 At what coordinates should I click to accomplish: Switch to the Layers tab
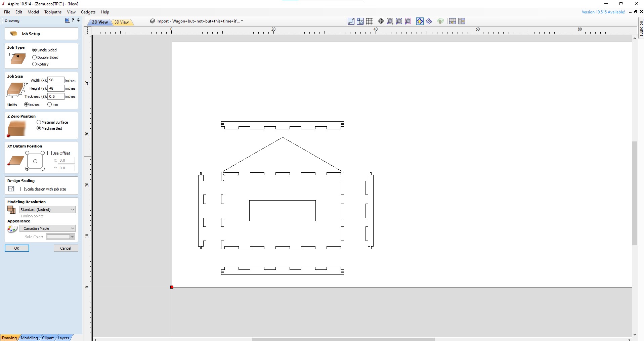(x=63, y=338)
